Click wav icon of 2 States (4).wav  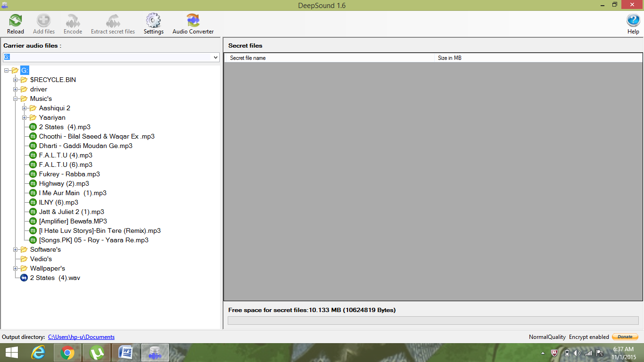point(24,278)
